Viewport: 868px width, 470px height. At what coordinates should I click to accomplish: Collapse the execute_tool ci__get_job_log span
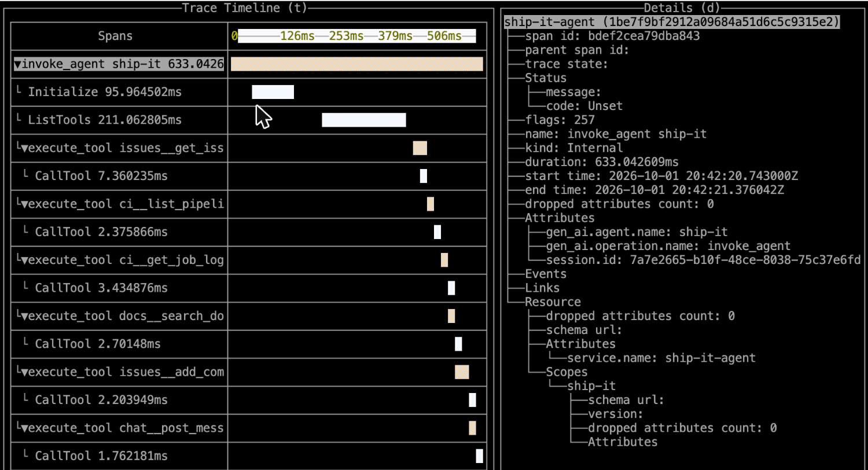[x=24, y=260]
